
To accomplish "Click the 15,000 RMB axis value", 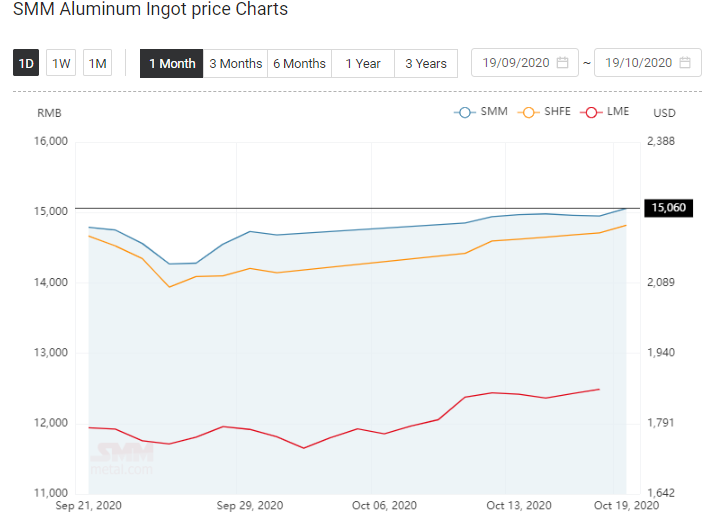I will pyautogui.click(x=51, y=211).
